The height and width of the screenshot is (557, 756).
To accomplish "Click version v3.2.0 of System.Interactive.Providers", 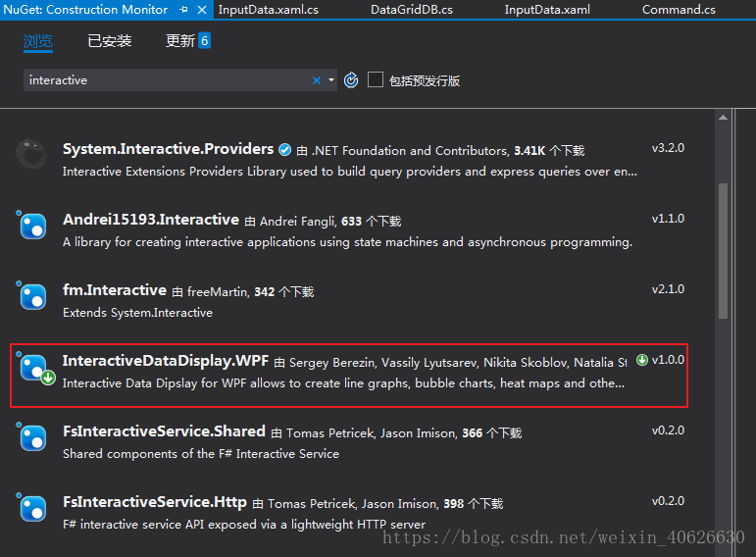I will [x=668, y=148].
